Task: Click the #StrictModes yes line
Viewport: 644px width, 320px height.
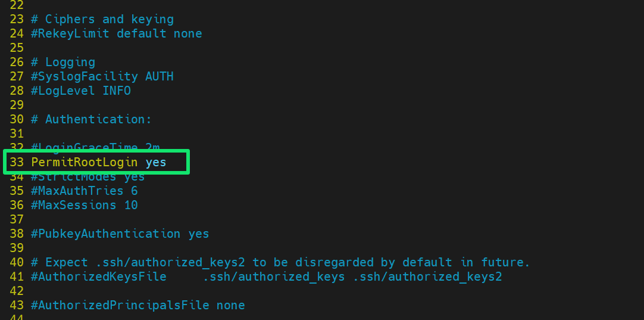Action: (87, 178)
